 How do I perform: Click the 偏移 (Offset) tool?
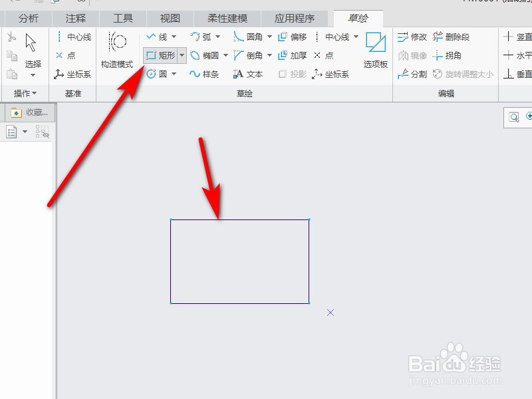(292, 37)
